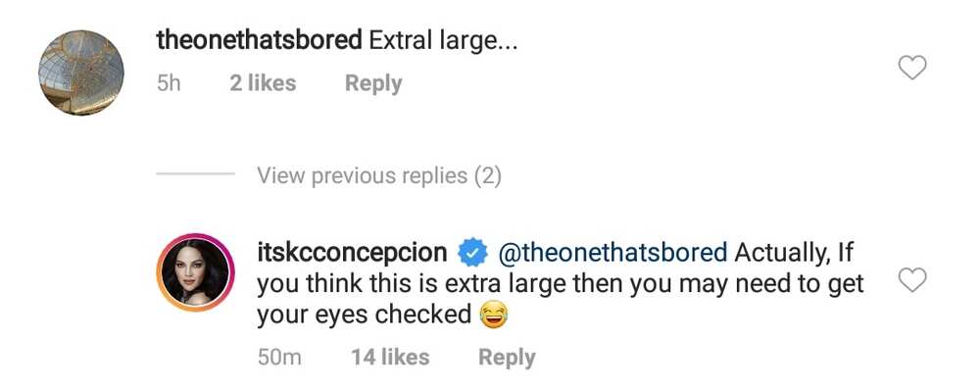Click the 'get your eyes checked' reply text

(364, 315)
